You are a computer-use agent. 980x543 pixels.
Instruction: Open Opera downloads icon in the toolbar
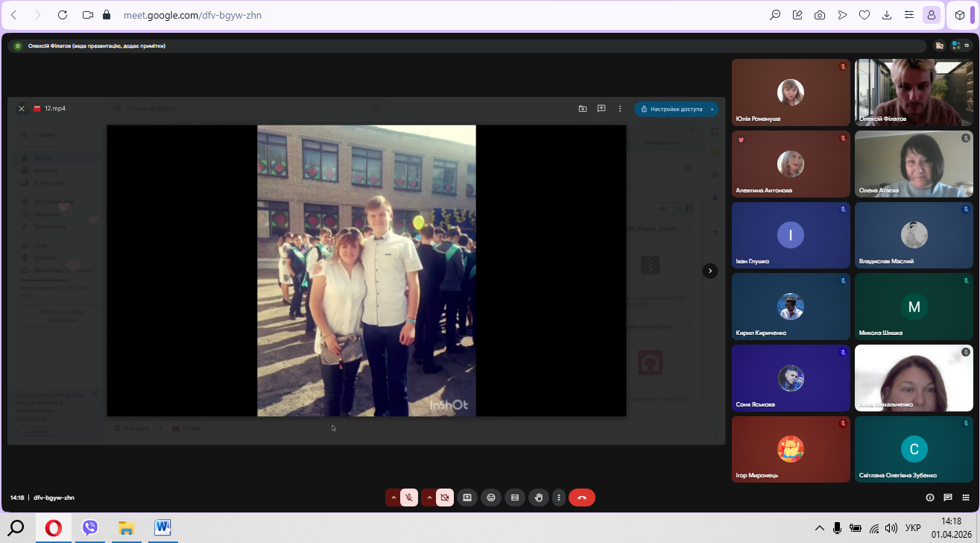[x=887, y=15]
